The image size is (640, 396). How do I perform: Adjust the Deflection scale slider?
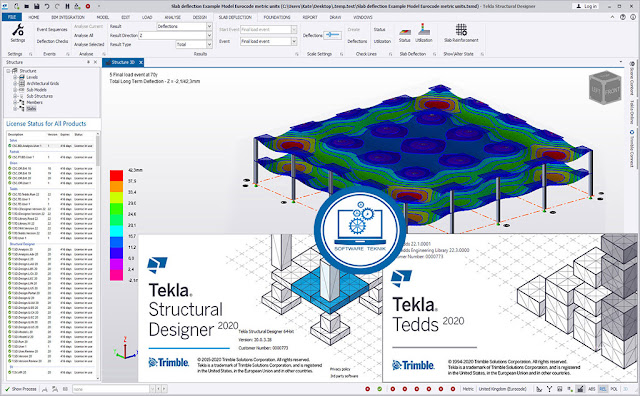tap(332, 35)
